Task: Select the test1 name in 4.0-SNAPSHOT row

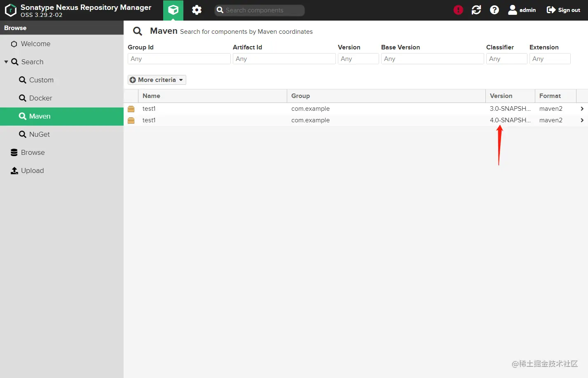Action: (x=149, y=120)
